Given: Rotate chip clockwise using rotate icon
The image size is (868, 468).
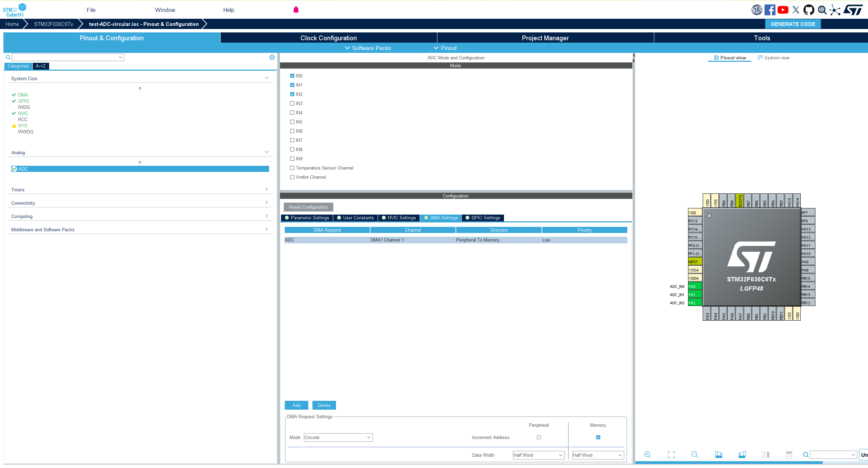Looking at the screenshot, I should (x=718, y=455).
